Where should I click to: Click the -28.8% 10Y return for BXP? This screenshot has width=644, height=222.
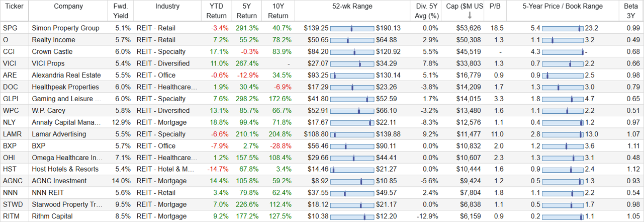[281, 146]
